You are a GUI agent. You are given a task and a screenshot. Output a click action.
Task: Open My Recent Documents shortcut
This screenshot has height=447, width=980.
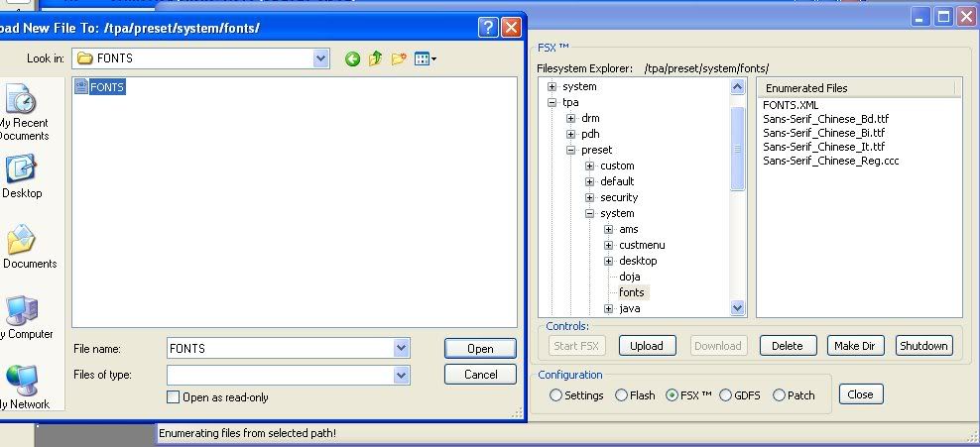coord(20,109)
